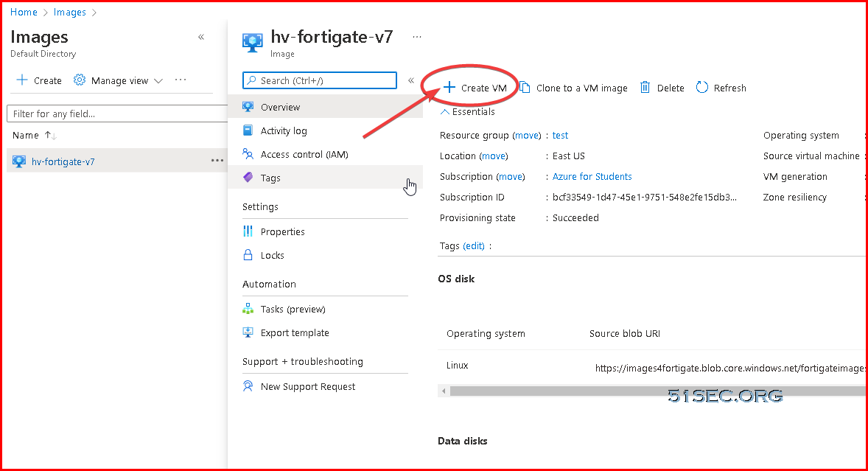Go to Access control (IAM)
Viewport: 868px width, 471px height.
pos(325,154)
